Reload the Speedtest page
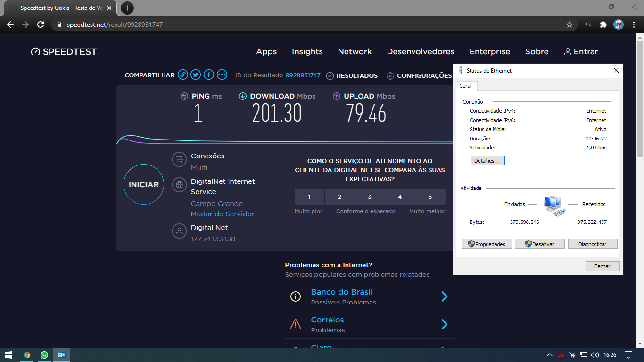 [41, 25]
